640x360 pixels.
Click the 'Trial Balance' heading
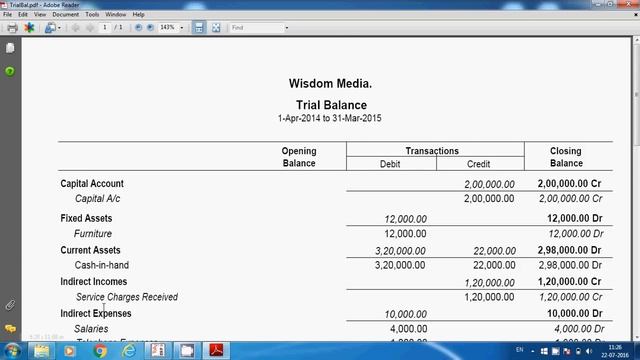tap(331, 105)
